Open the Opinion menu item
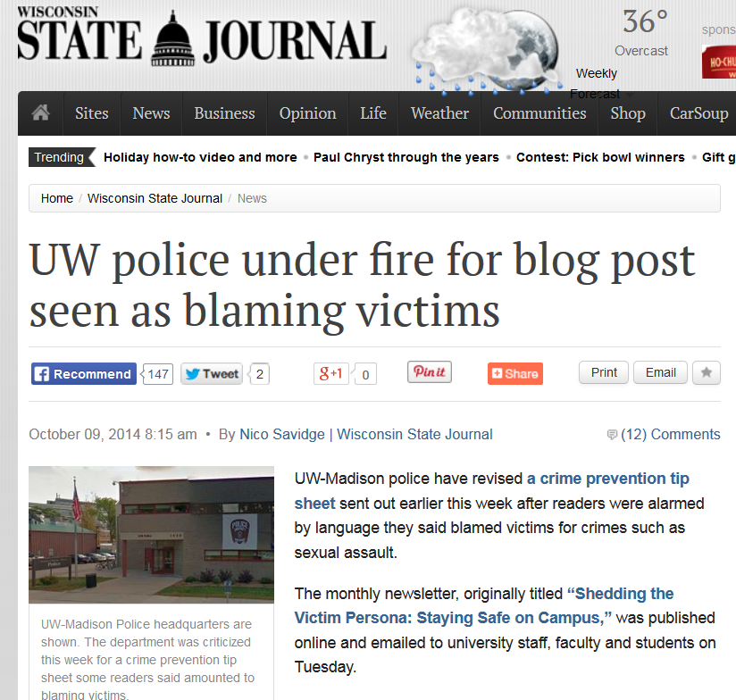The height and width of the screenshot is (700, 736). (x=307, y=113)
